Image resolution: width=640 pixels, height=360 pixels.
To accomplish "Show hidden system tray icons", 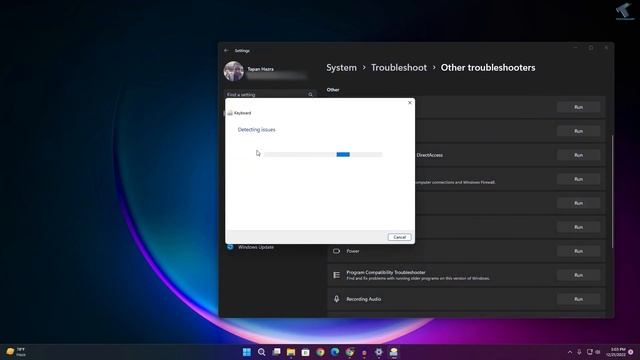I will point(570,352).
